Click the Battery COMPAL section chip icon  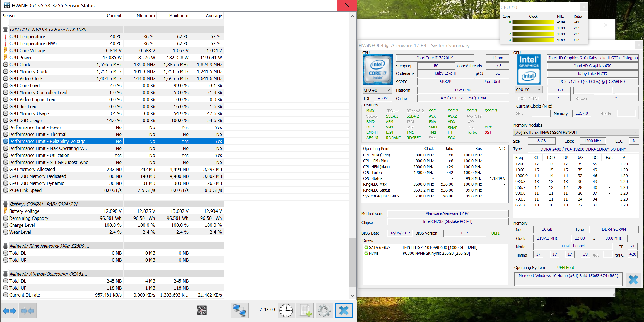tap(5, 204)
